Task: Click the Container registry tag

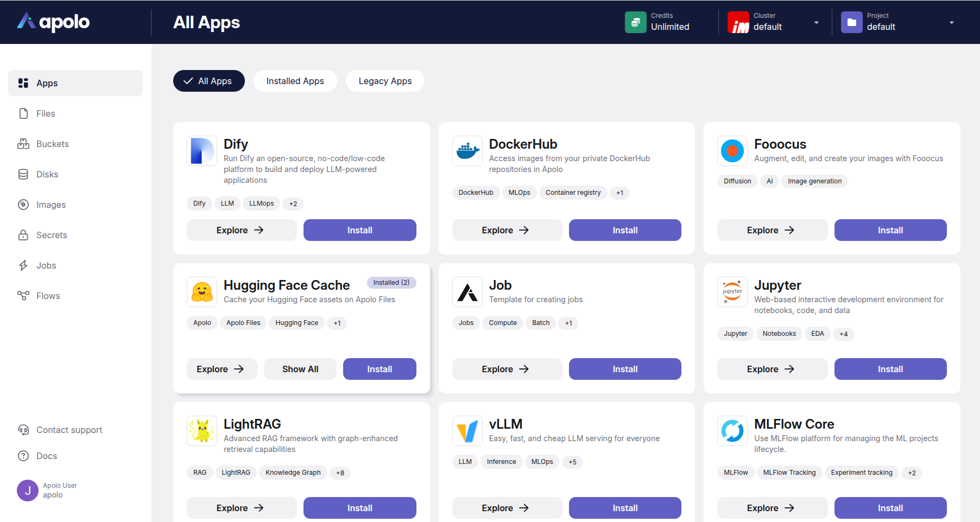Action: pos(573,193)
